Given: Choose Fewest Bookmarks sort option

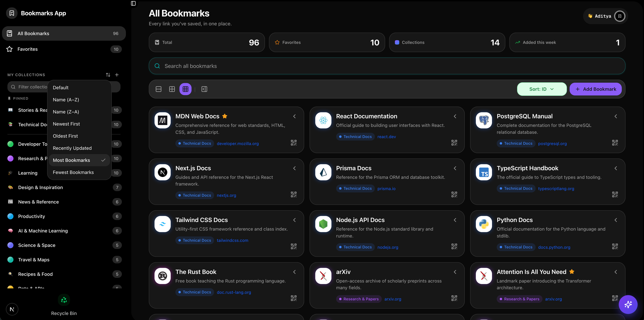Looking at the screenshot, I should click(79, 172).
